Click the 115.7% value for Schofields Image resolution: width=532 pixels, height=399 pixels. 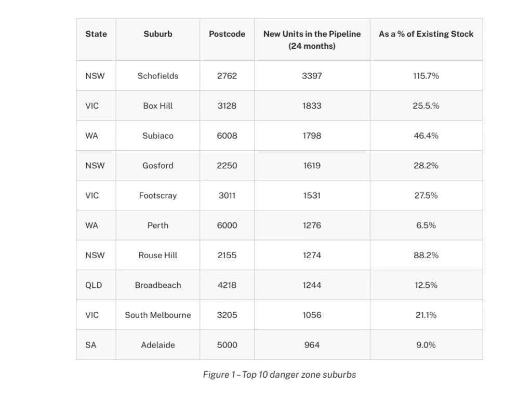pos(426,76)
